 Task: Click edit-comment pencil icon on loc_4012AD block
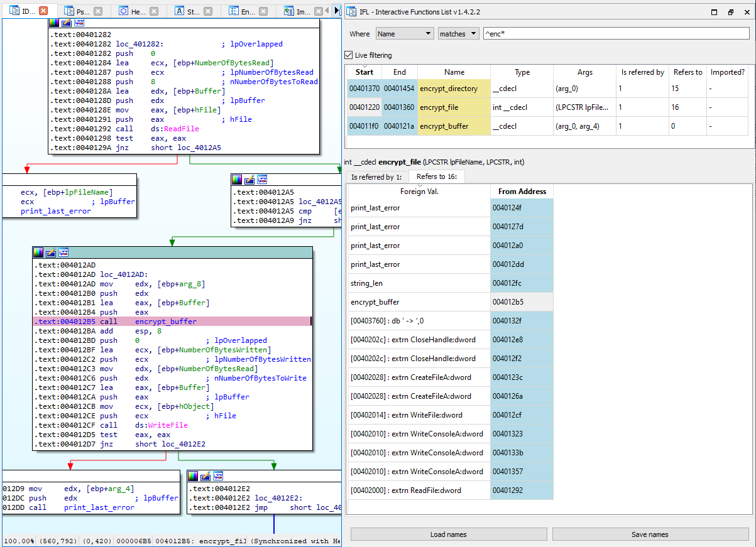(52, 252)
